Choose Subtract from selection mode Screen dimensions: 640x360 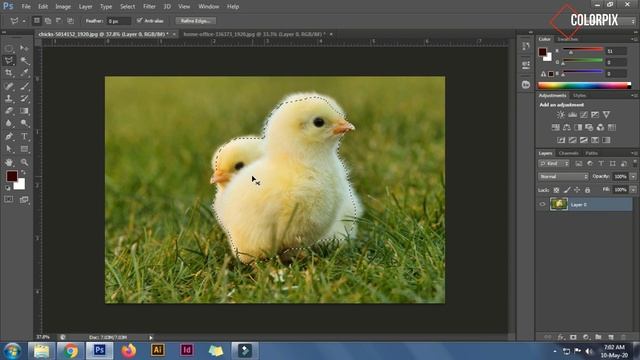(59, 20)
